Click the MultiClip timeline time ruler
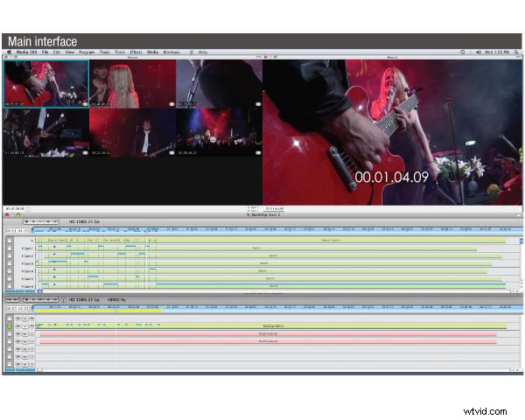The height and width of the screenshot is (420, 525). (277, 230)
